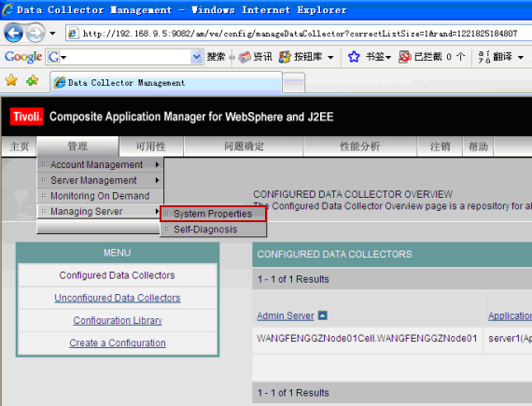Click the Create a Configuration link
The image size is (532, 406).
(118, 343)
